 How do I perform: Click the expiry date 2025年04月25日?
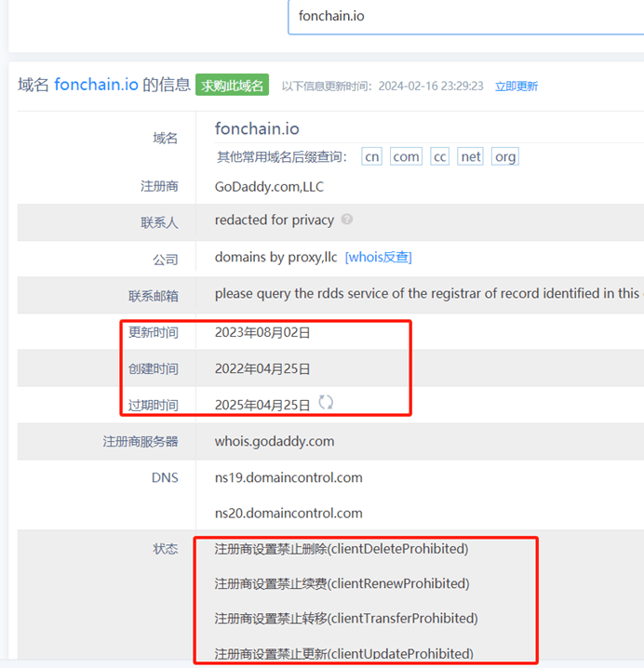click(x=262, y=405)
